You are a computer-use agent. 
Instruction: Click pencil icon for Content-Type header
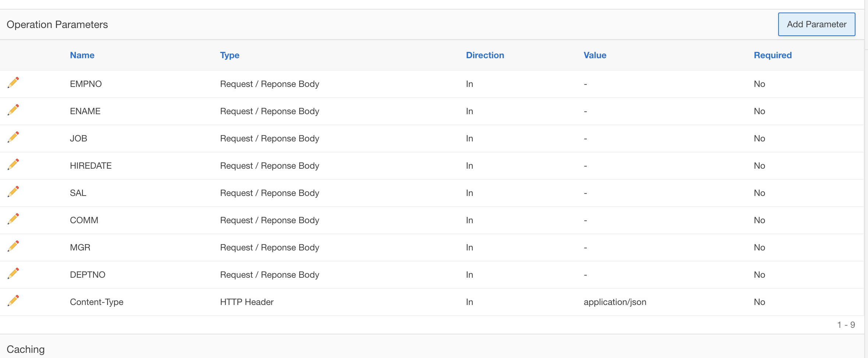(x=13, y=301)
